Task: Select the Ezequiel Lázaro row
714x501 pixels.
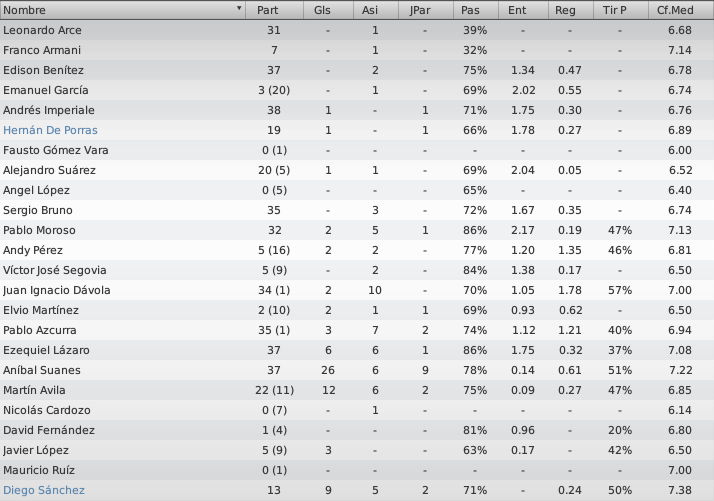Action: pyautogui.click(x=357, y=350)
